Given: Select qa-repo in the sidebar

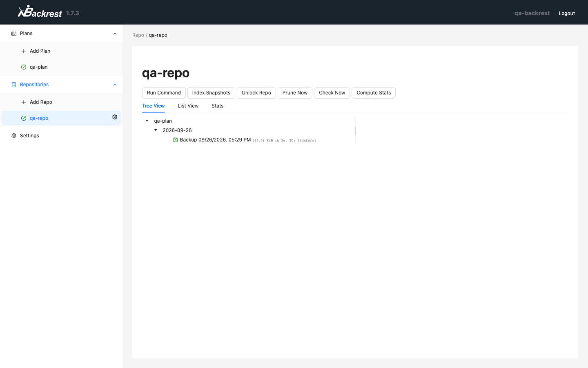Looking at the screenshot, I should click(x=61, y=118).
